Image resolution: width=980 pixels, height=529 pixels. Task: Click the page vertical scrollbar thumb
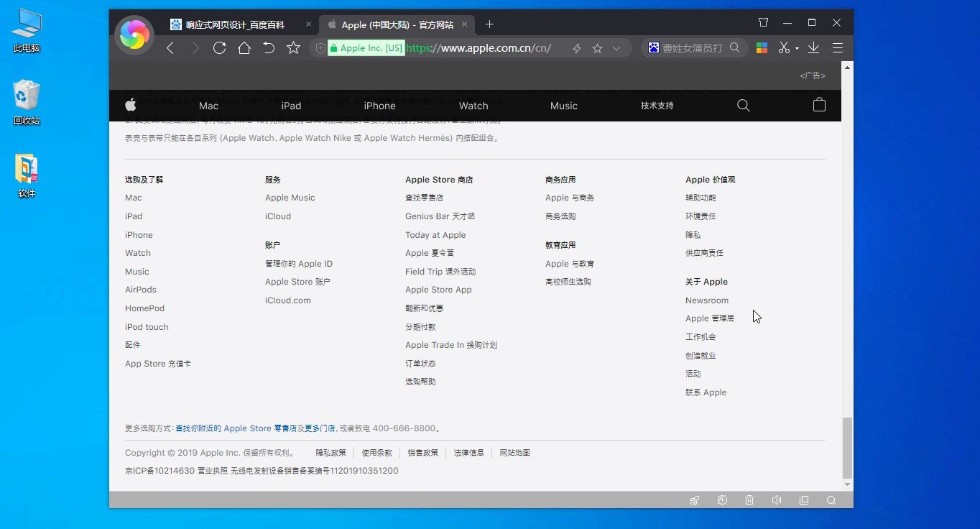tap(847, 448)
